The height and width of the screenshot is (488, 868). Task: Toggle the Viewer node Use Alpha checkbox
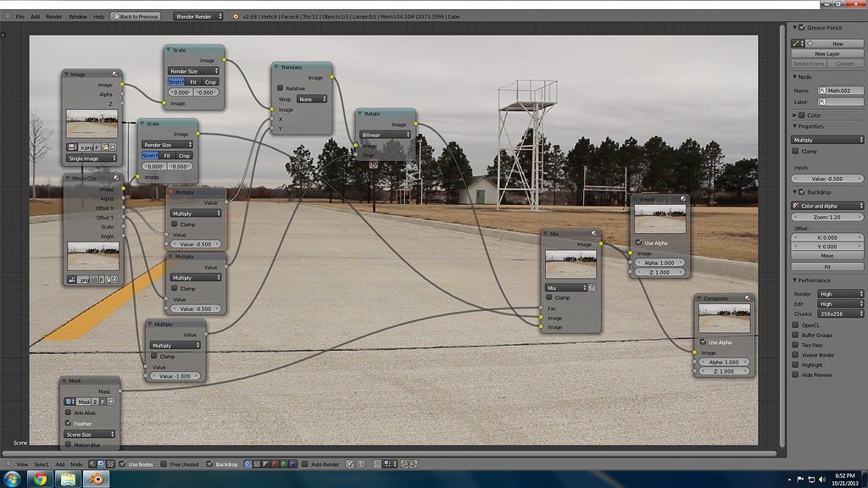(x=639, y=242)
